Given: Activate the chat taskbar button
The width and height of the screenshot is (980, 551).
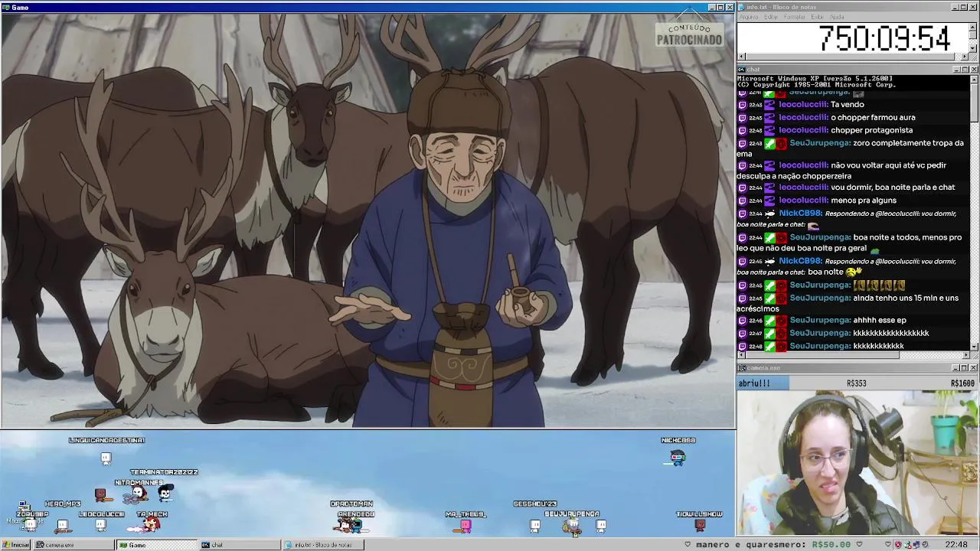Looking at the screenshot, I should point(240,545).
